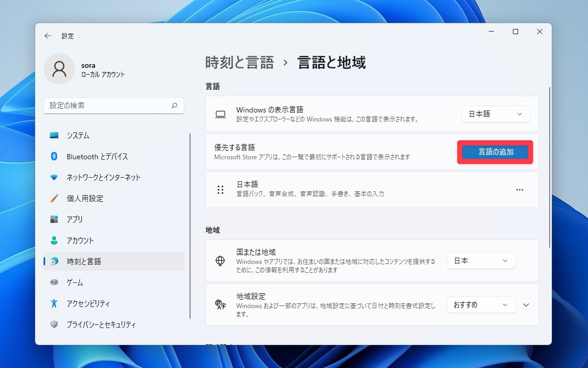Click the back arrow icon
Image resolution: width=588 pixels, height=368 pixels.
pos(48,36)
